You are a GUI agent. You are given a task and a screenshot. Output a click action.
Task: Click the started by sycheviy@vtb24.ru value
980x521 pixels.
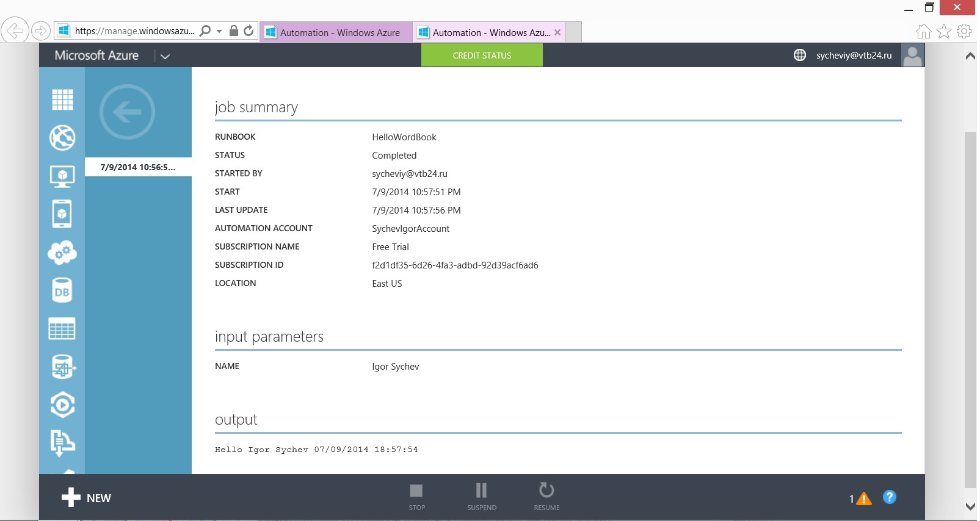[x=410, y=174]
